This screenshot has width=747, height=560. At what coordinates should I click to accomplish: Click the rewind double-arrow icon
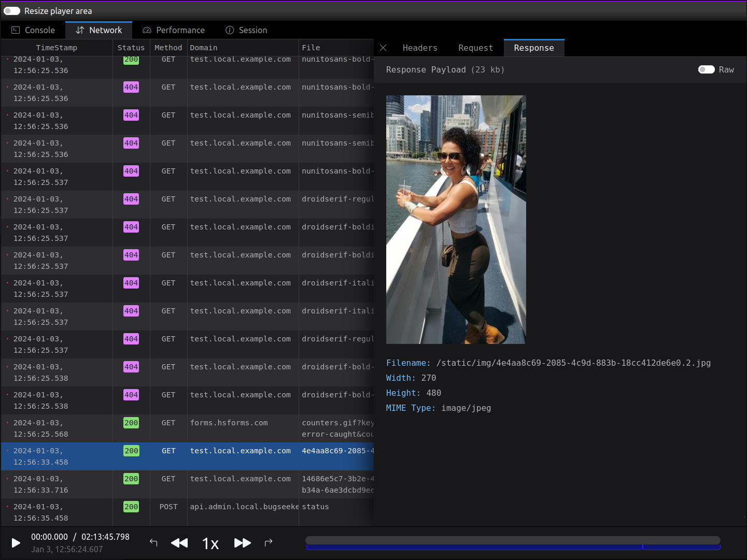point(179,543)
